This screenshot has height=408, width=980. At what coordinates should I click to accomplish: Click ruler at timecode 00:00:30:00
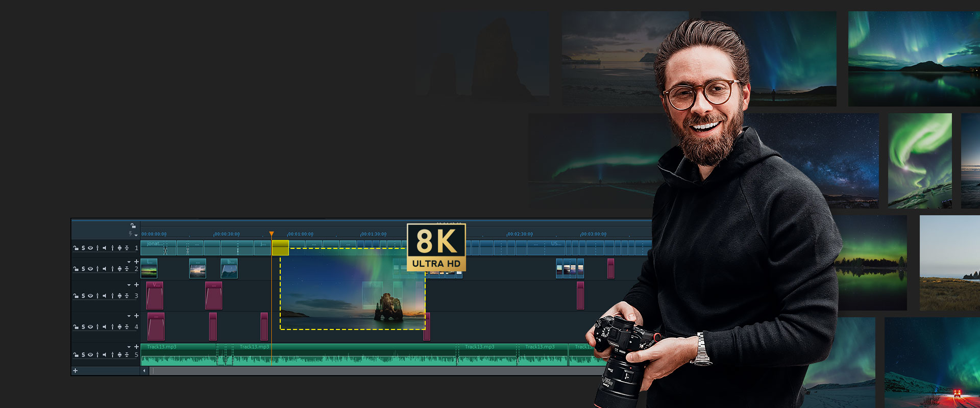point(227,234)
